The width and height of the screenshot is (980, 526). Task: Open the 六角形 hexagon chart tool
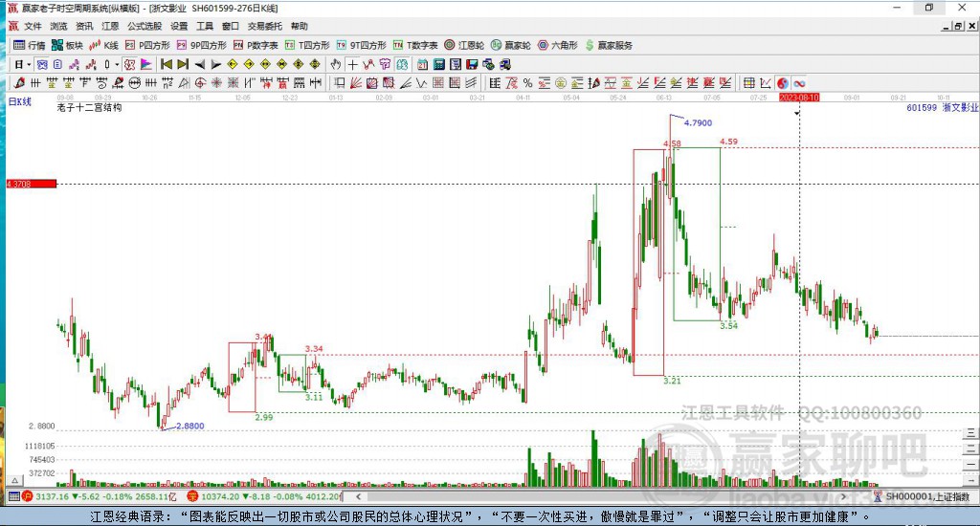pyautogui.click(x=558, y=45)
